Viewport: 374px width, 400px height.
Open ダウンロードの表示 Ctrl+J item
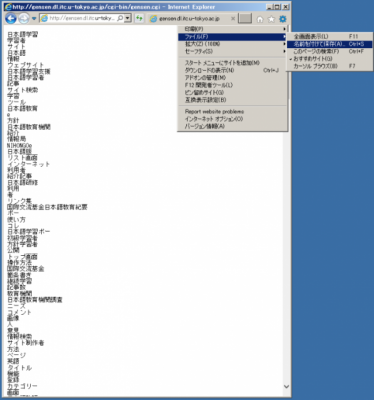tap(233, 70)
